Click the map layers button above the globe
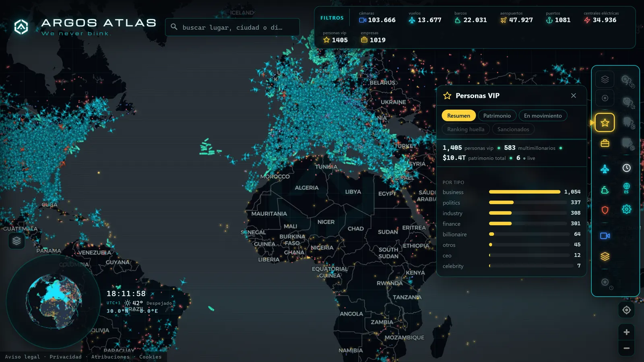Image resolution: width=644 pixels, height=362 pixels. coord(17,241)
